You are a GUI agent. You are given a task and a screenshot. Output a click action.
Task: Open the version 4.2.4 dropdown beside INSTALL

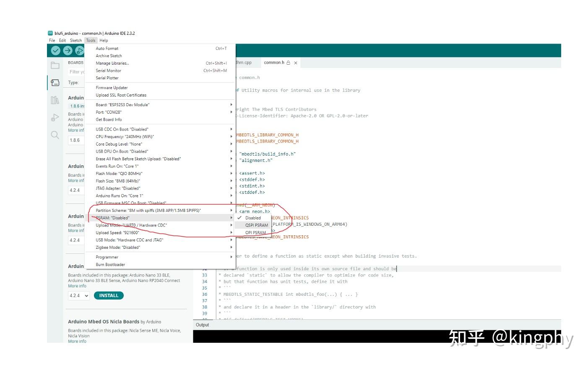pos(79,296)
